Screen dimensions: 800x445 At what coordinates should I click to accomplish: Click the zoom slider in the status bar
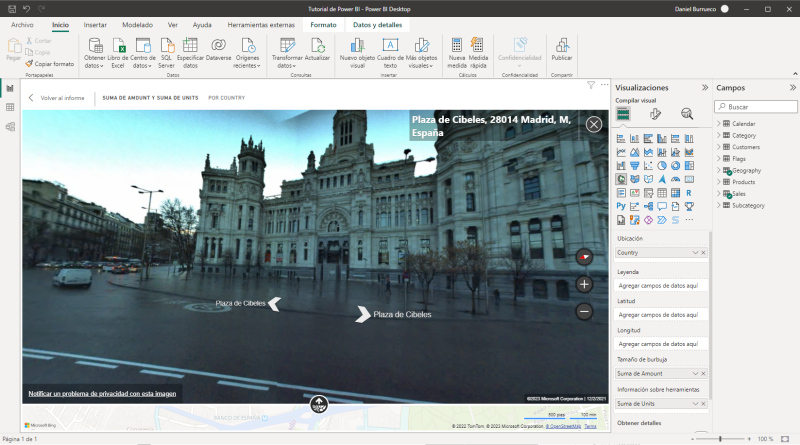[720, 439]
